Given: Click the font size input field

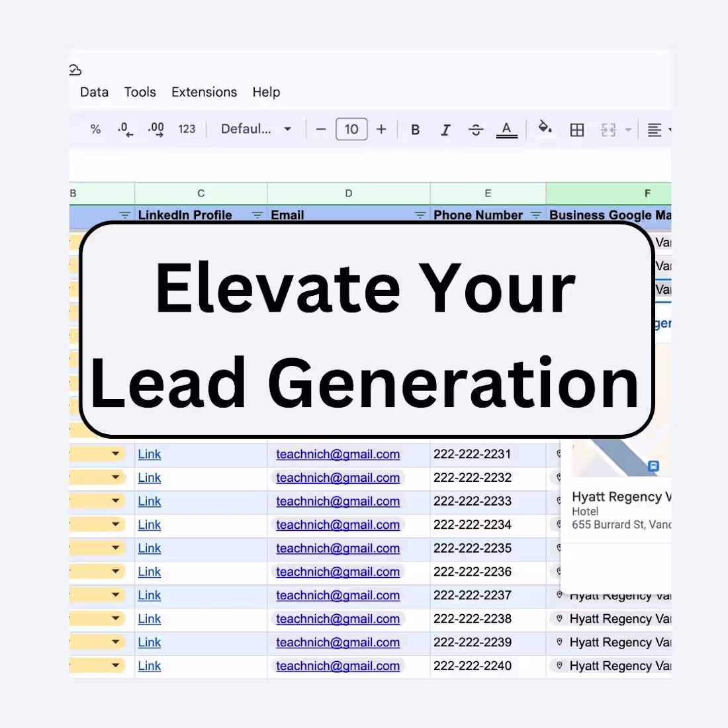Looking at the screenshot, I should 351,129.
